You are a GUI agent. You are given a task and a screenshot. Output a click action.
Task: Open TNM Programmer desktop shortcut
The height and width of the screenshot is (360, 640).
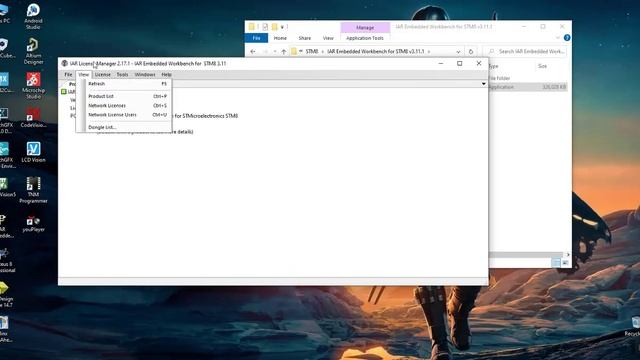(x=33, y=190)
